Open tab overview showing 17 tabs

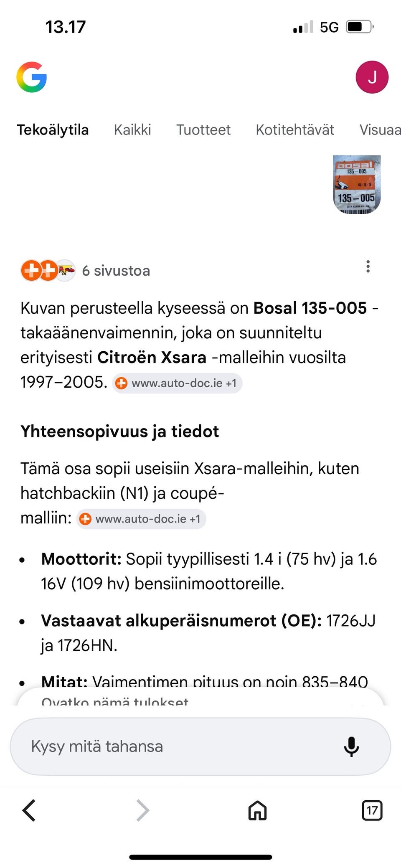tap(371, 810)
